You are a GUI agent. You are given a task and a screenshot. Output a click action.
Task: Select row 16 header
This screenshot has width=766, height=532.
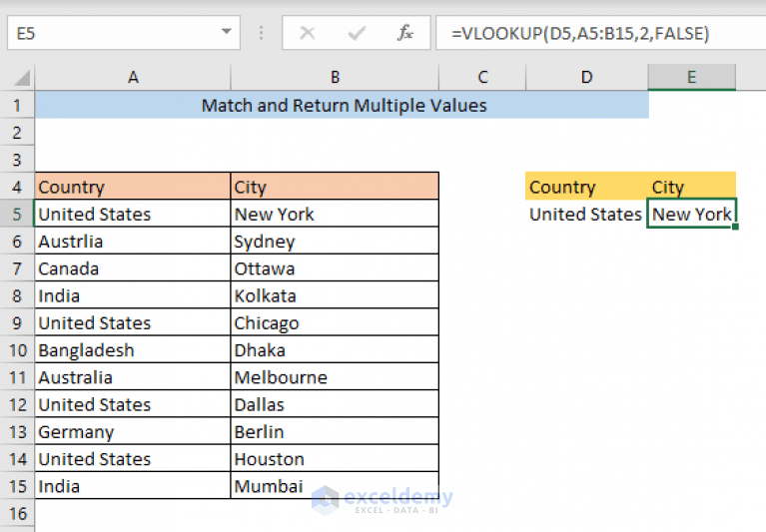pos(17,513)
